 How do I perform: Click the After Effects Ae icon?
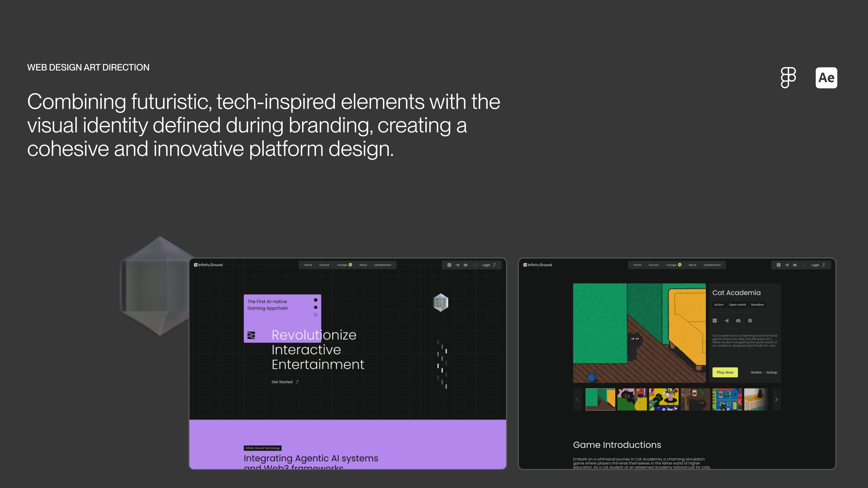[826, 78]
